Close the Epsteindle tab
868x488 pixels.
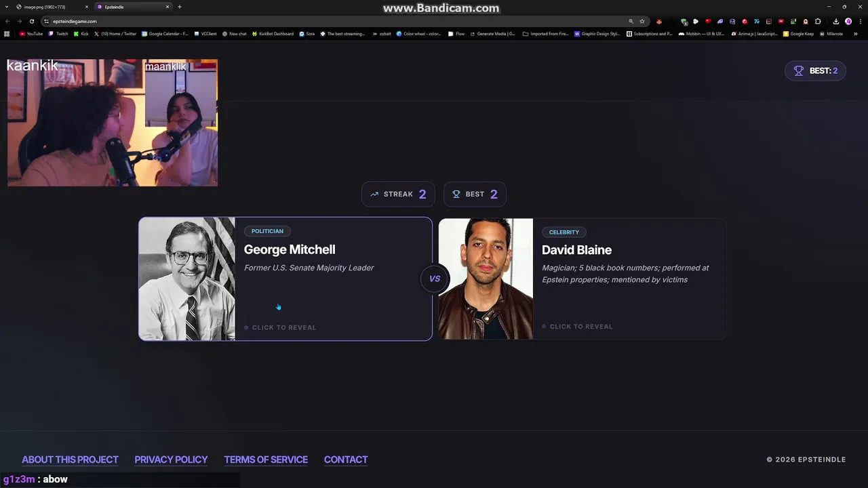coord(167,7)
